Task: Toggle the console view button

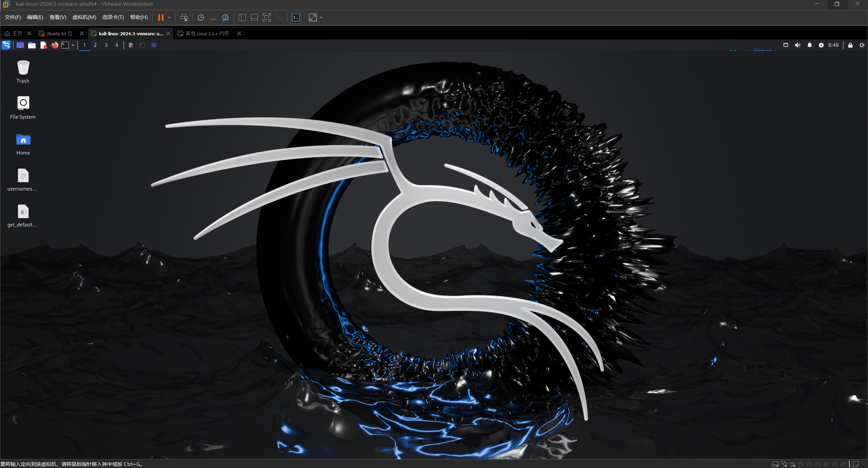Action: tap(296, 18)
